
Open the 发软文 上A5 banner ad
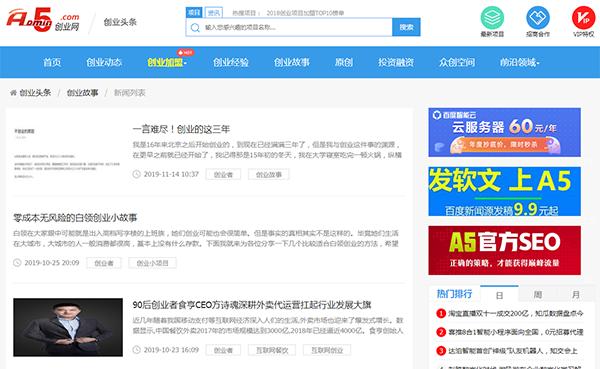(x=504, y=191)
